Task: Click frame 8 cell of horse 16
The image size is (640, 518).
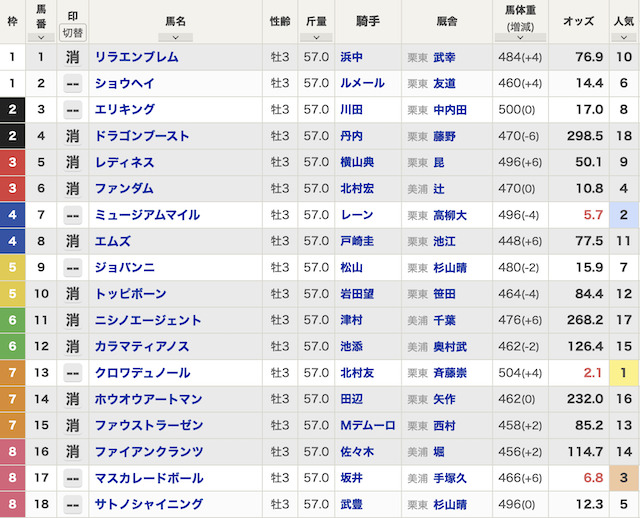Action: 12,452
